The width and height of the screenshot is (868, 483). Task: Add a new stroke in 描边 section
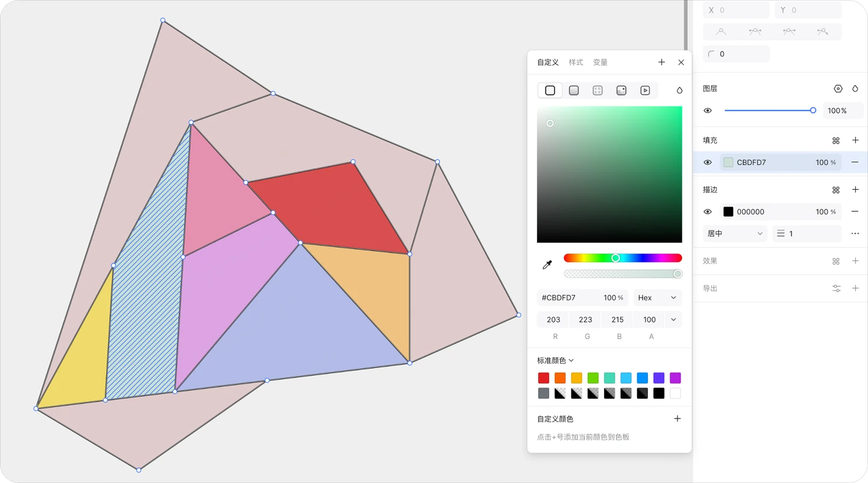click(855, 190)
